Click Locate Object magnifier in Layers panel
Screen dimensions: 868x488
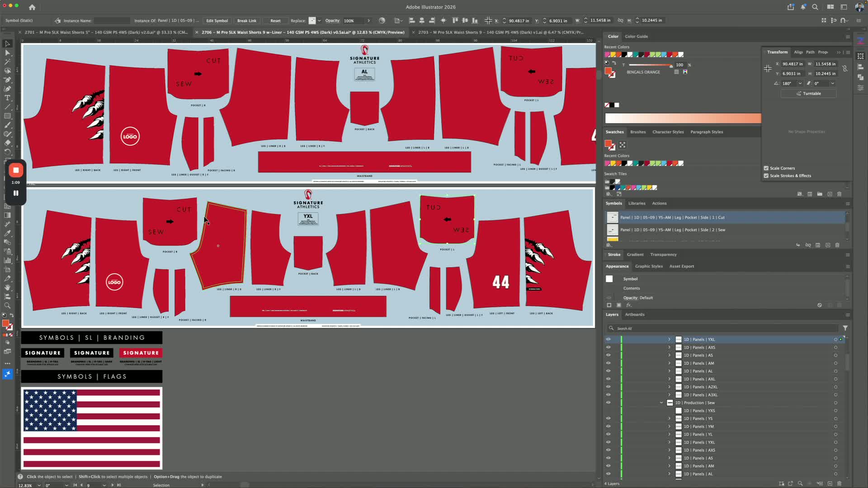800,483
